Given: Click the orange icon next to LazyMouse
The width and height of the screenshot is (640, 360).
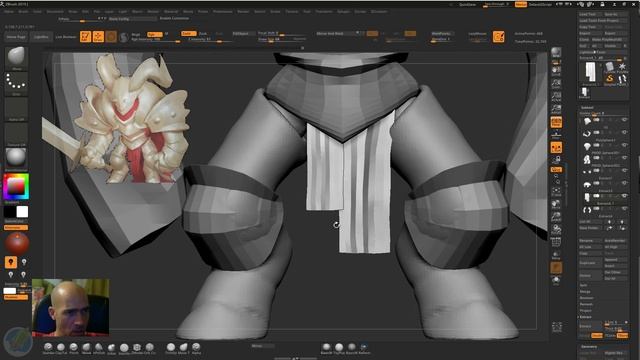Looking at the screenshot, I should (x=498, y=37).
